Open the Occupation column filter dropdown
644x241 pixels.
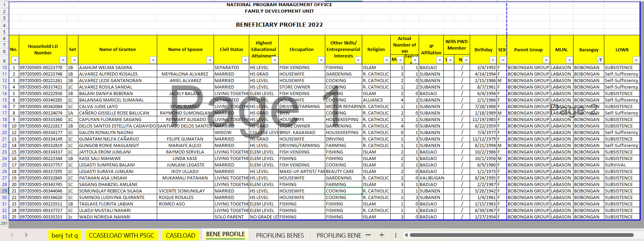click(x=321, y=60)
